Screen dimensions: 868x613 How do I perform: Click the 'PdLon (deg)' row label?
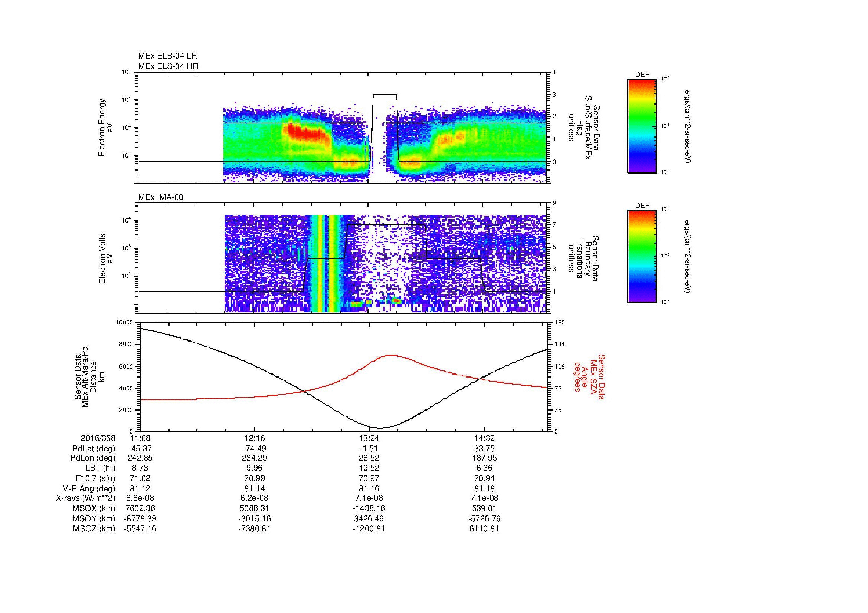pos(93,458)
